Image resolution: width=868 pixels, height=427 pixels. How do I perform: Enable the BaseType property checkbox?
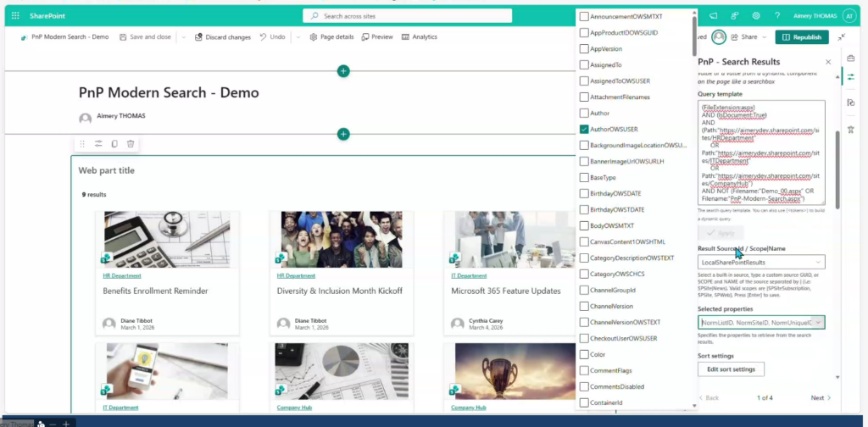584,178
